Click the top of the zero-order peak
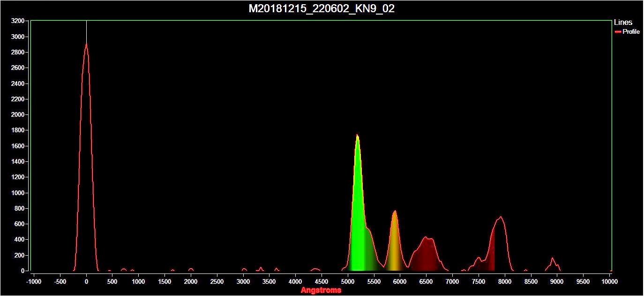644x296 pixels. (x=86, y=45)
